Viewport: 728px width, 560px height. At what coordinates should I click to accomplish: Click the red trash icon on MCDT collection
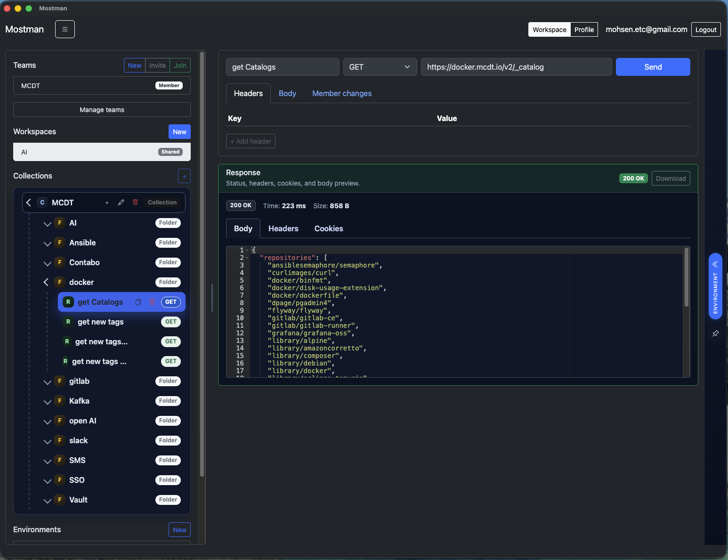click(135, 202)
